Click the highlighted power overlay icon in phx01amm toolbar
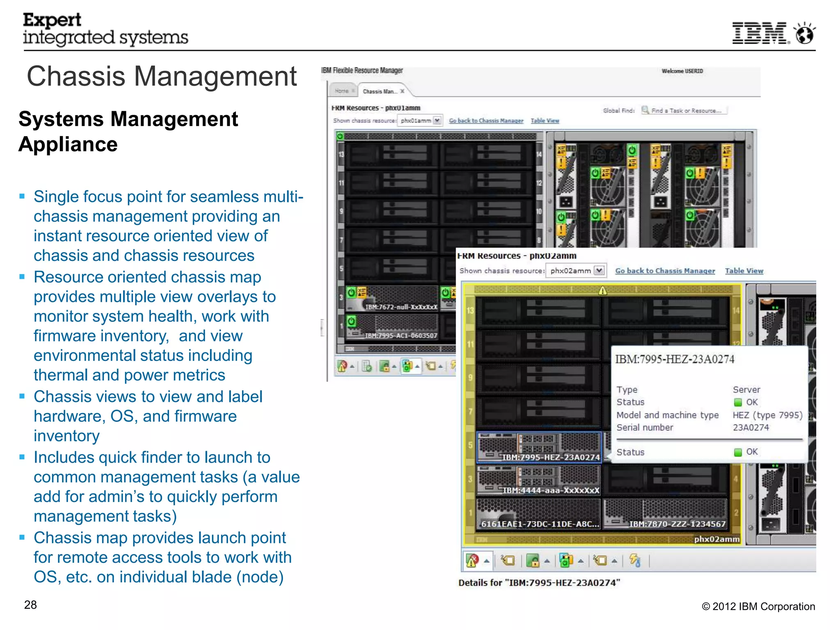Image resolution: width=840 pixels, height=630 pixels. 407,365
